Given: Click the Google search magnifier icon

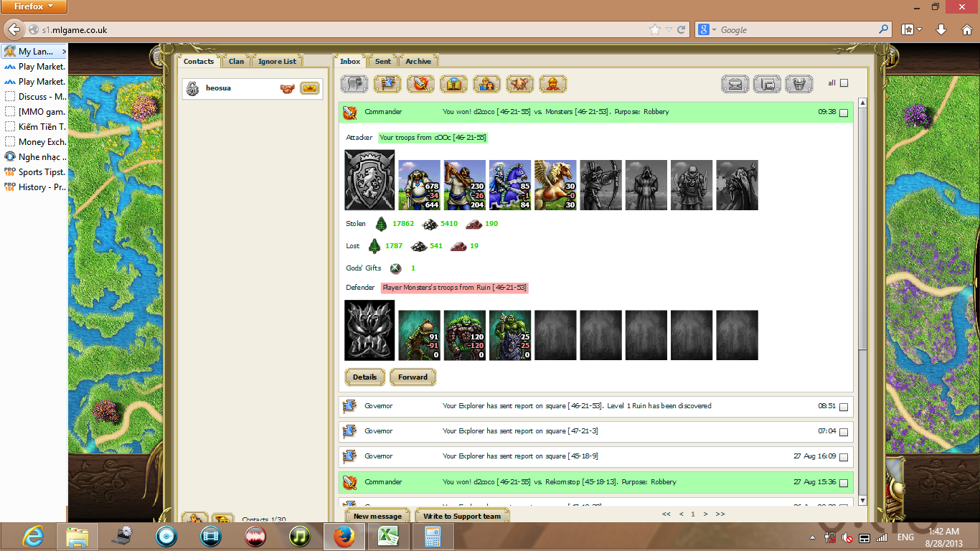Looking at the screenshot, I should 884,29.
